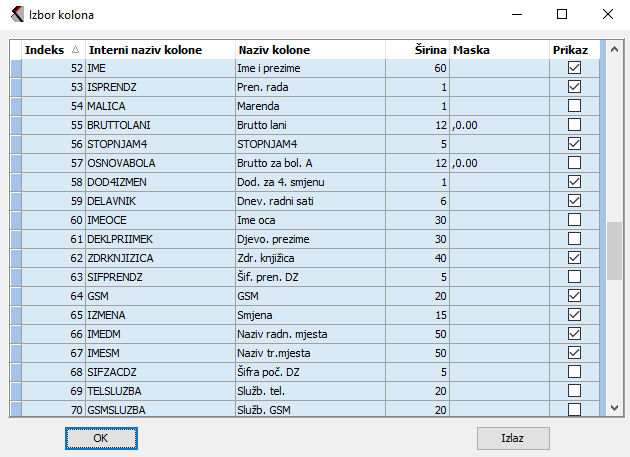This screenshot has height=457, width=630.
Task: Sort by the Indeks column header
Action: point(52,50)
